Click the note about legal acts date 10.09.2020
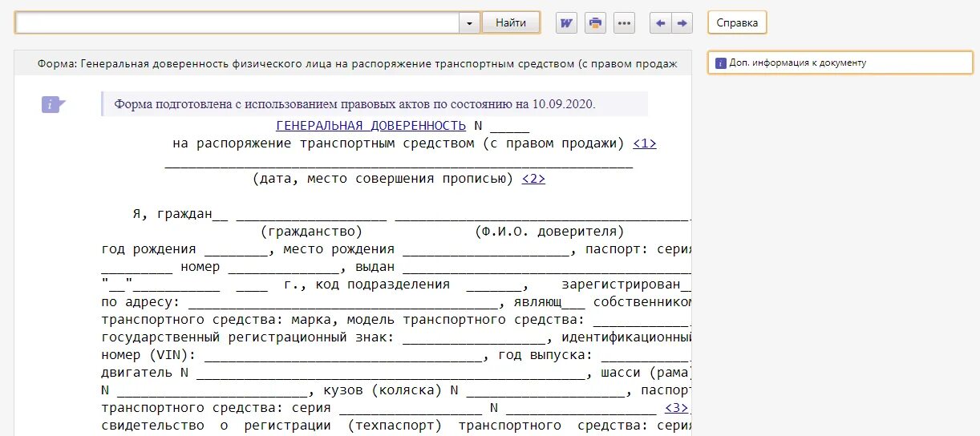980x436 pixels. [375, 104]
